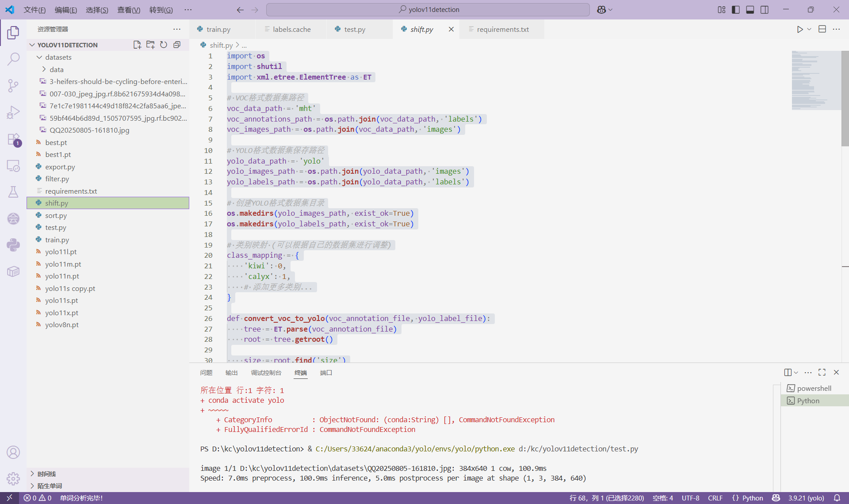Screen dimensions: 849x504
Task: Select the powershell terminal
Action: pyautogui.click(x=814, y=388)
